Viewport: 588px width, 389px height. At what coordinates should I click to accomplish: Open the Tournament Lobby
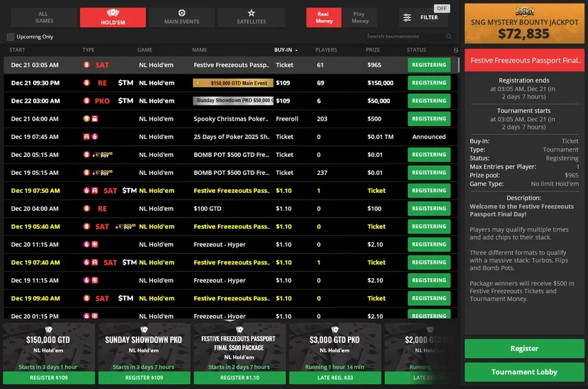coord(524,372)
